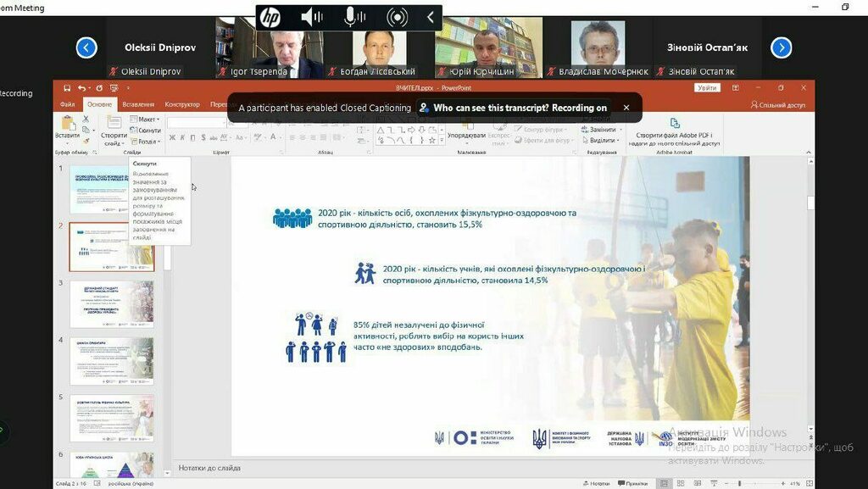868x489 pixels.
Task: Click the Create Adobe PDF icon
Action: click(675, 124)
